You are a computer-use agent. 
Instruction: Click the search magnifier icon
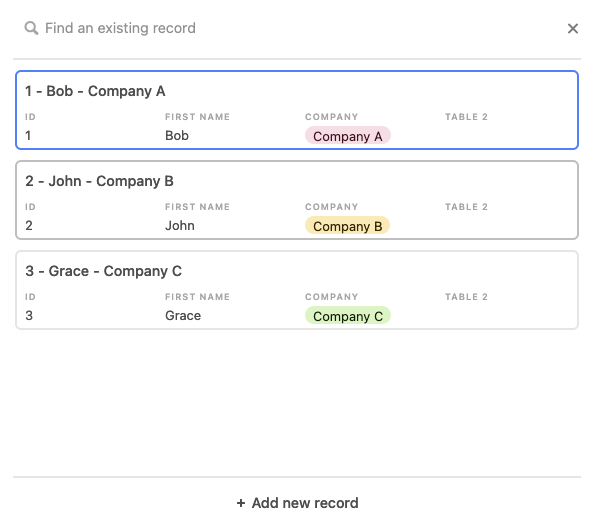click(x=31, y=28)
